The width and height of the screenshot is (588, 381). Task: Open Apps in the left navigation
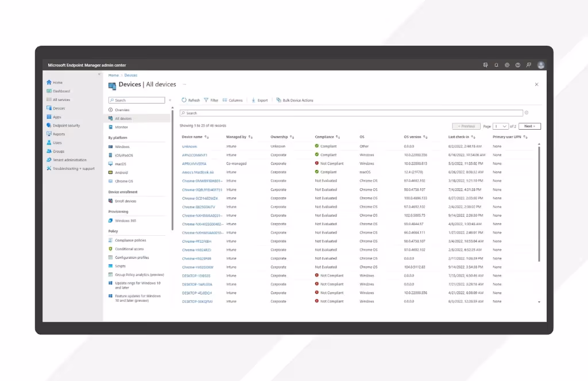pos(53,117)
